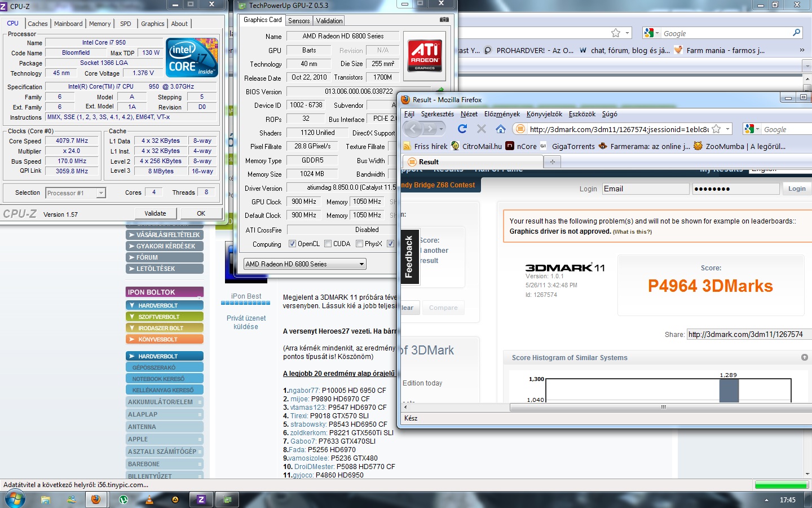Click the Validate button in CPU-Z

coord(155,213)
